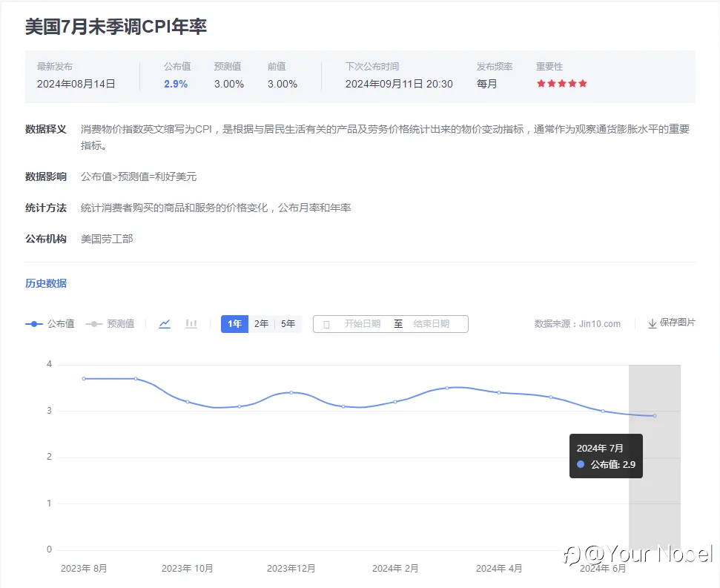The height and width of the screenshot is (588, 720).
Task: Click the 统计方法 label
Action: (46, 208)
